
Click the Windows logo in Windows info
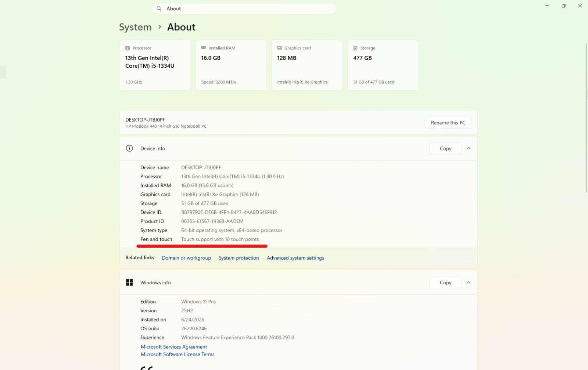(129, 282)
